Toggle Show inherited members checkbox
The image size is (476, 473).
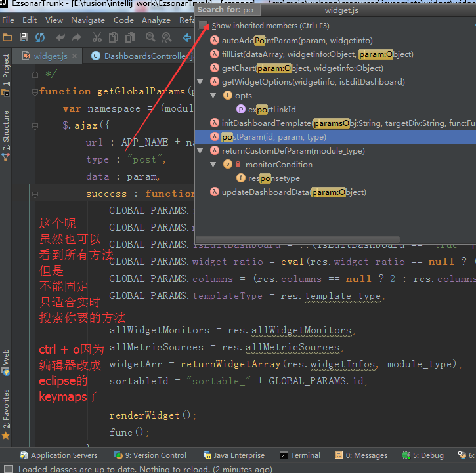coord(203,26)
